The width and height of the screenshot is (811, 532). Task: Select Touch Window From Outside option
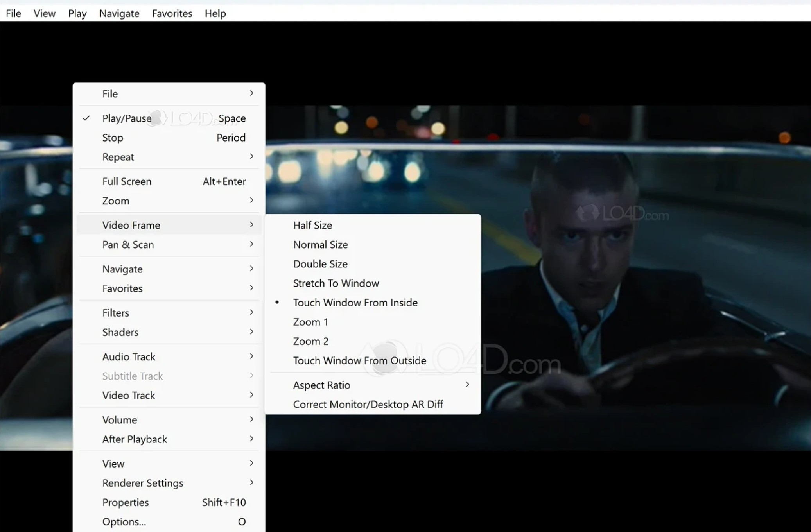pyautogui.click(x=373, y=360)
